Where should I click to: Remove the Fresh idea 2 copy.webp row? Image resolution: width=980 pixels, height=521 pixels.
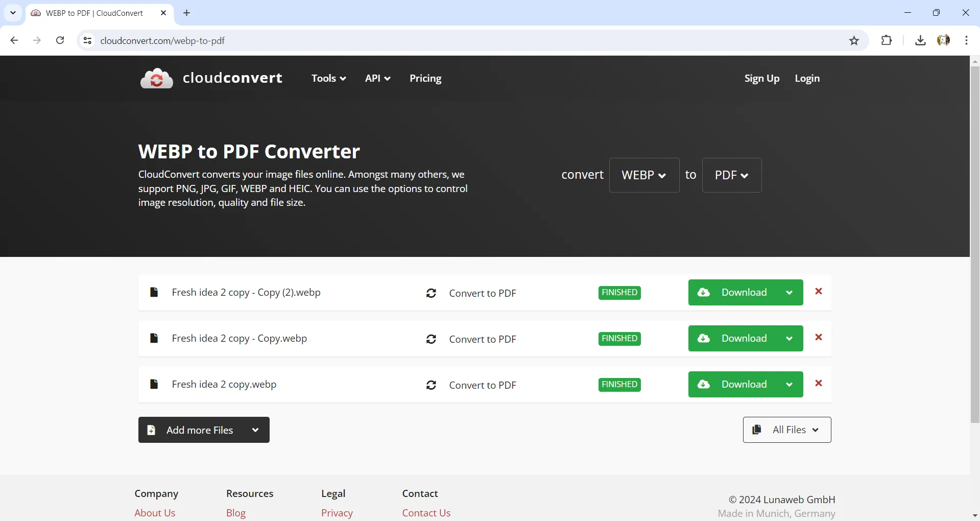819,383
